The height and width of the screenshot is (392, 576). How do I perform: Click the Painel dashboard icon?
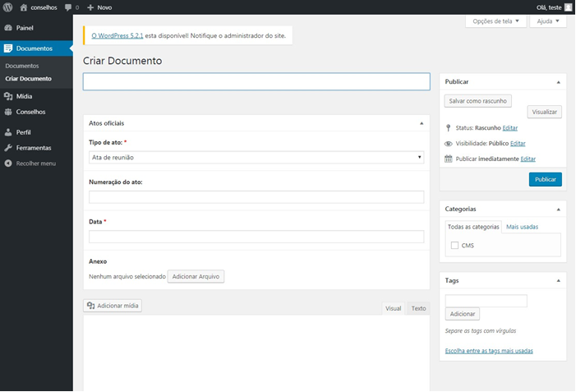[8, 28]
